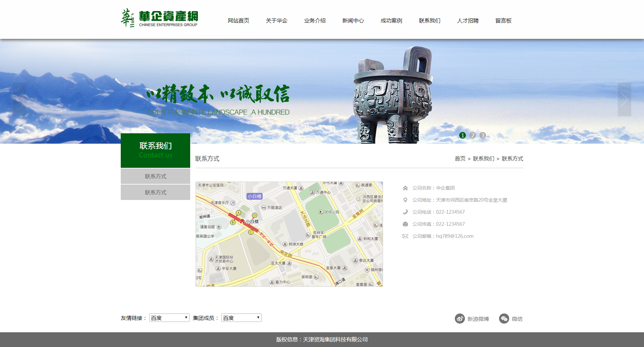644x347 pixels.
Task: Show the next banner slide arrow
Action: (x=625, y=99)
